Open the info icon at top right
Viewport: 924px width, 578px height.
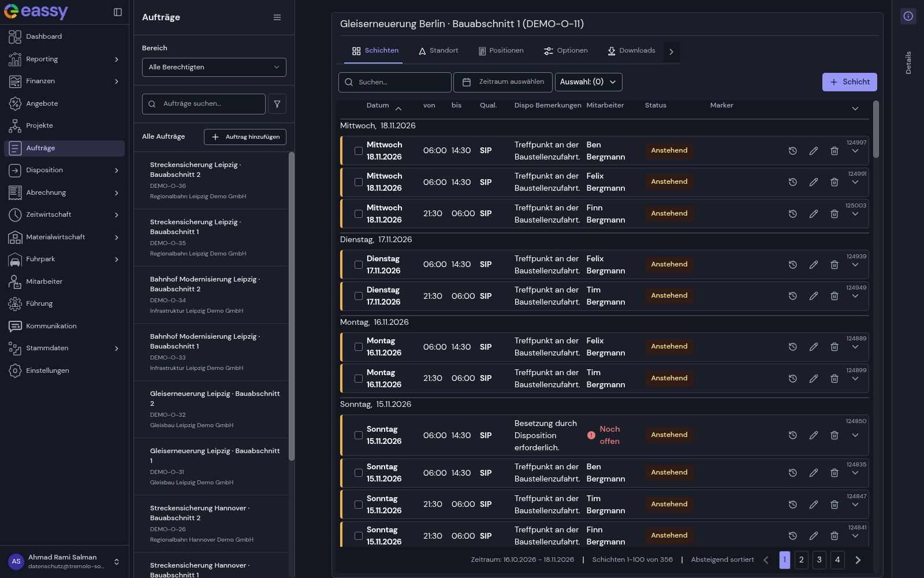click(x=908, y=16)
